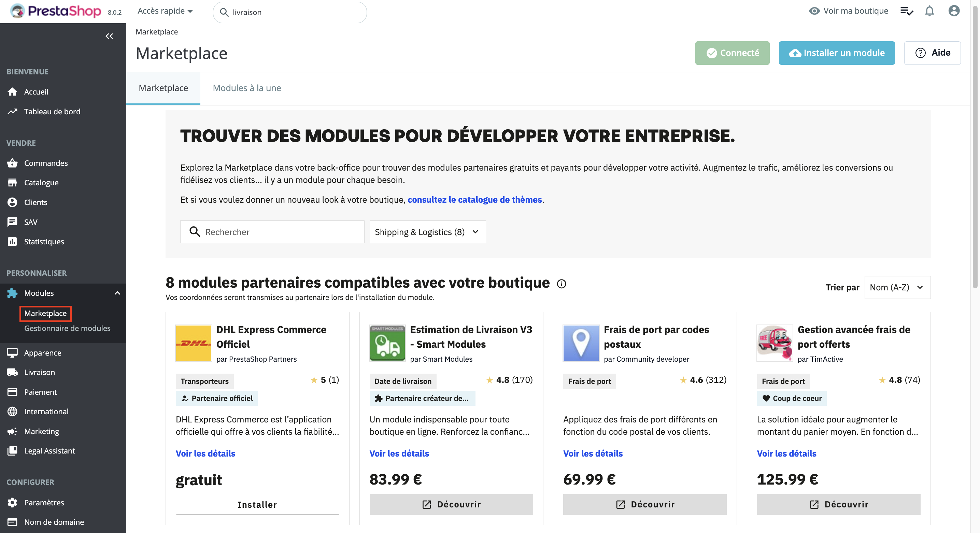Viewport: 980px width, 533px height.
Task: Install the DHL Express Commerce module
Action: (258, 505)
